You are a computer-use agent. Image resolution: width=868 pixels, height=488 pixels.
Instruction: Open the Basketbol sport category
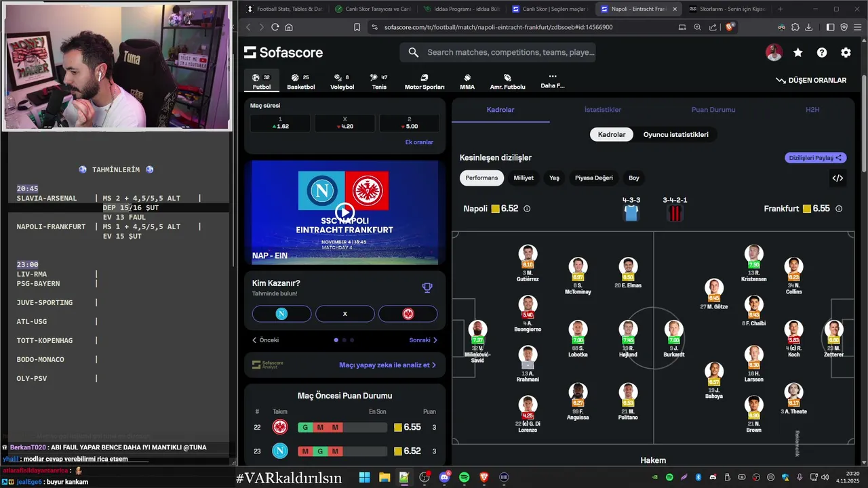click(300, 81)
